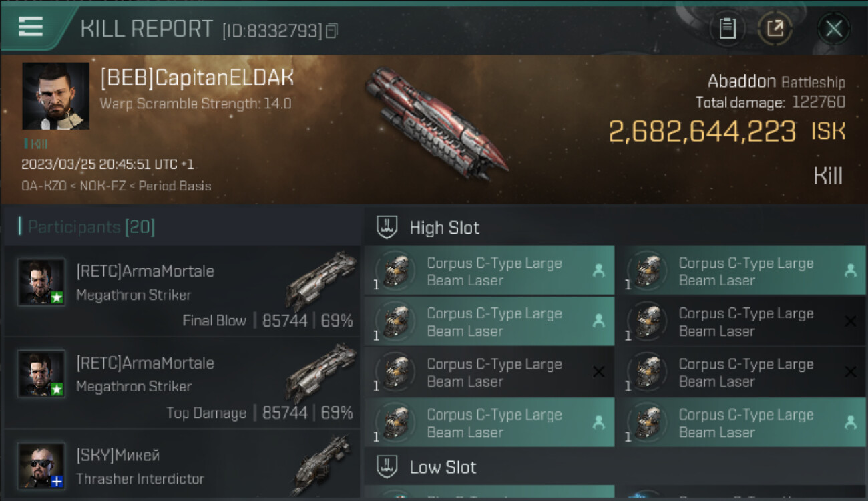Close the kill report window
Screen dimensions: 868x501
pyautogui.click(x=833, y=29)
